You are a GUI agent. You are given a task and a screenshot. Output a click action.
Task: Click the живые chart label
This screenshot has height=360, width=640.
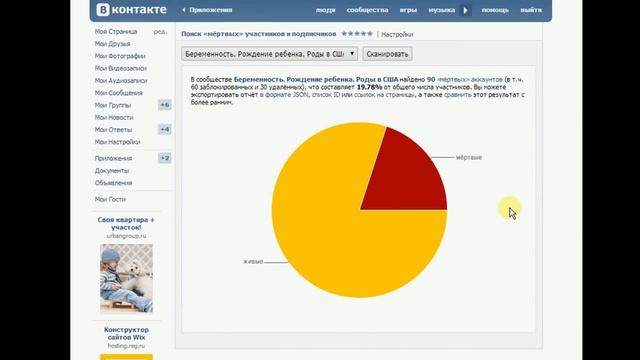[253, 262]
